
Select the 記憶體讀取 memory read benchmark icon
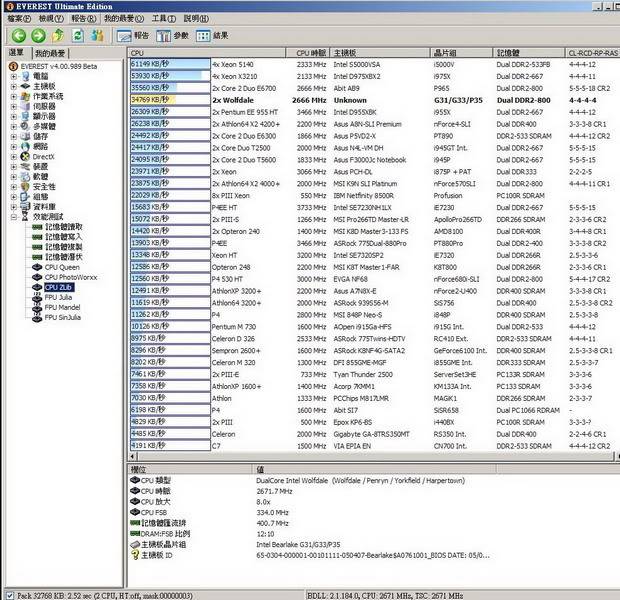click(x=37, y=227)
